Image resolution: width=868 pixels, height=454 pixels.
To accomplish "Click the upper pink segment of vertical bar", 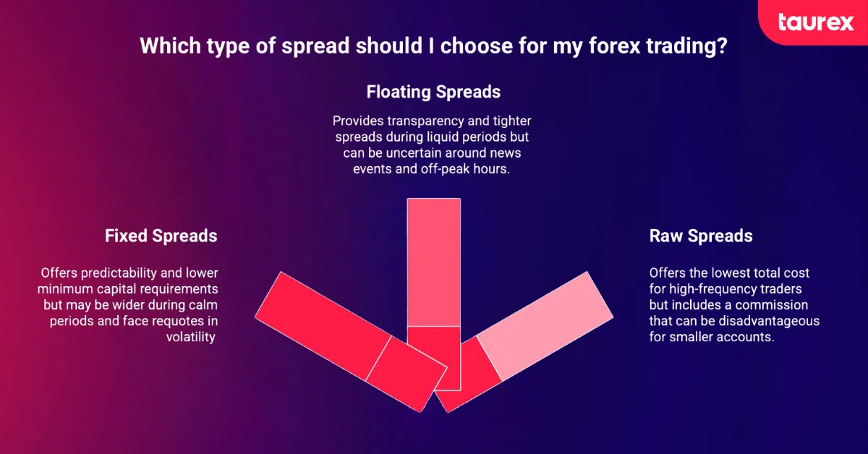I will click(x=433, y=262).
